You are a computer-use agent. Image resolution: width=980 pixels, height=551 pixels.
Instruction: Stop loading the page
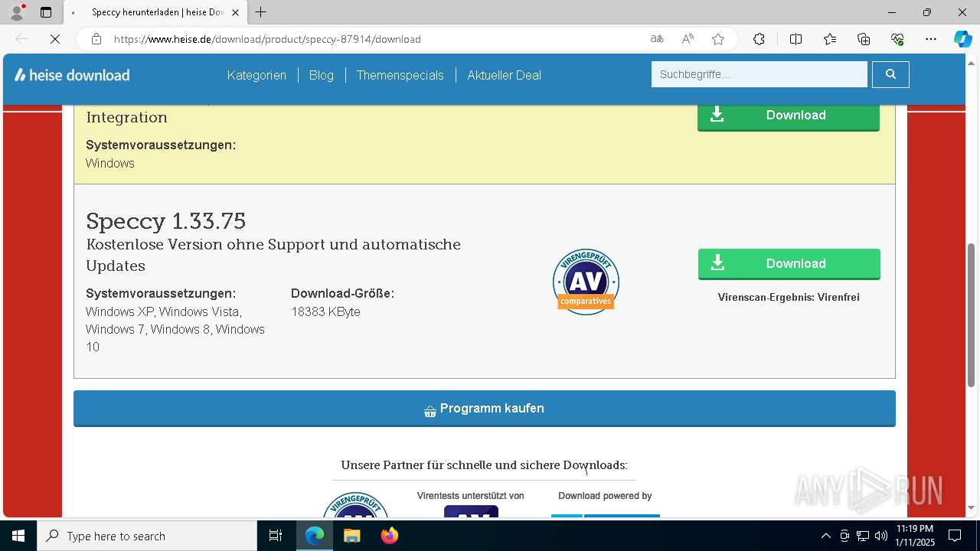click(x=54, y=39)
